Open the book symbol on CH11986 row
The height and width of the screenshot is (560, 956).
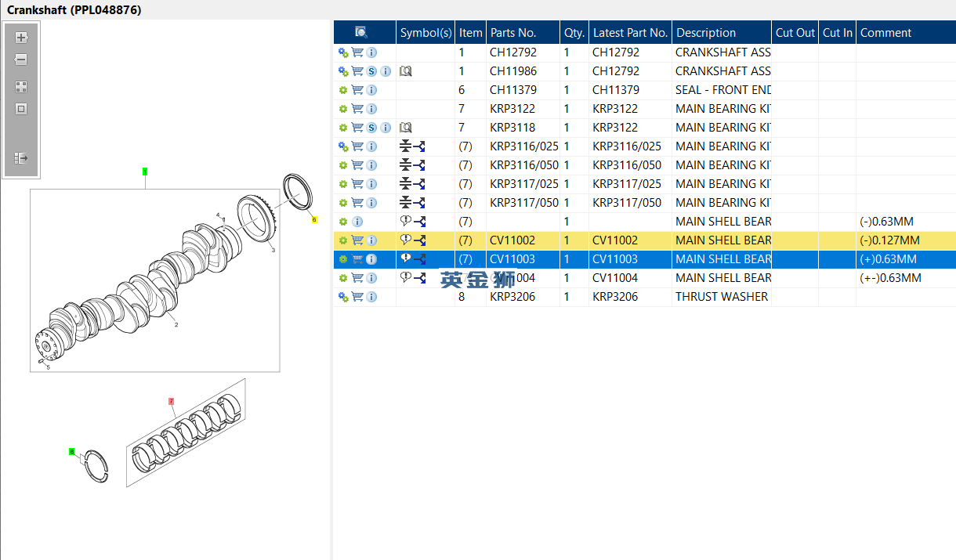405,71
